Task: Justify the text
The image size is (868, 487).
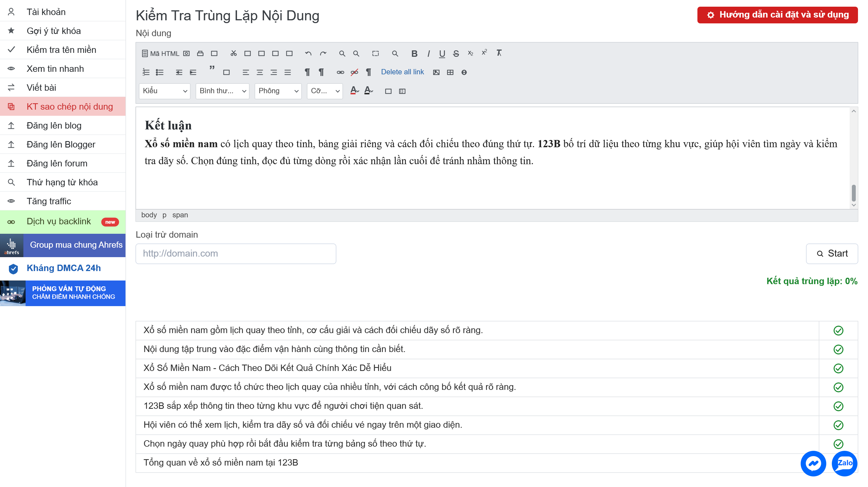Action: click(287, 72)
